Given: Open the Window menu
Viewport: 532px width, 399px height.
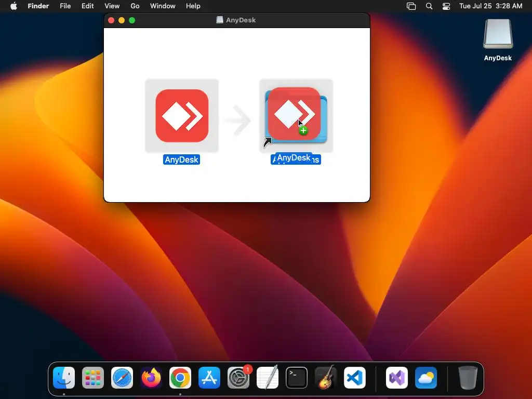Looking at the screenshot, I should click(163, 6).
